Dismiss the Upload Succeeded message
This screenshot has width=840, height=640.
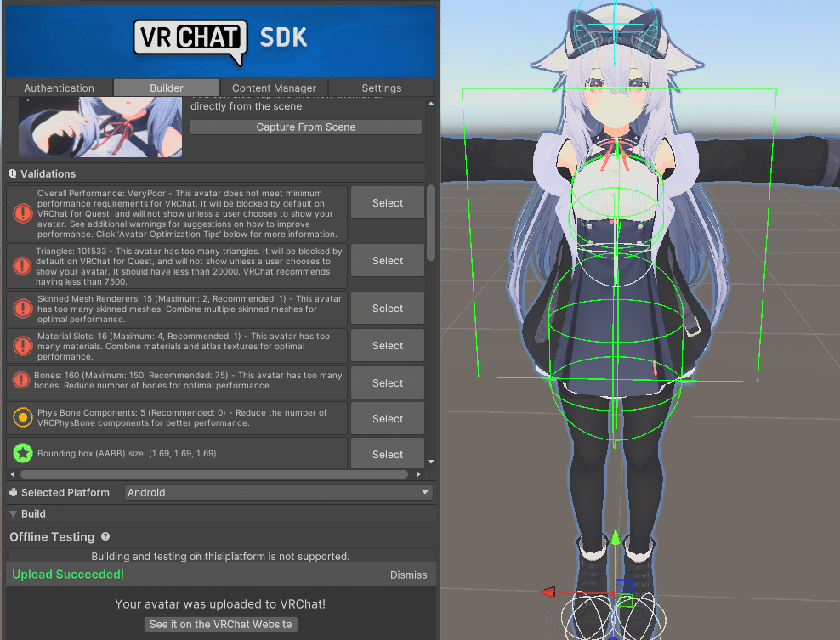[x=408, y=575]
